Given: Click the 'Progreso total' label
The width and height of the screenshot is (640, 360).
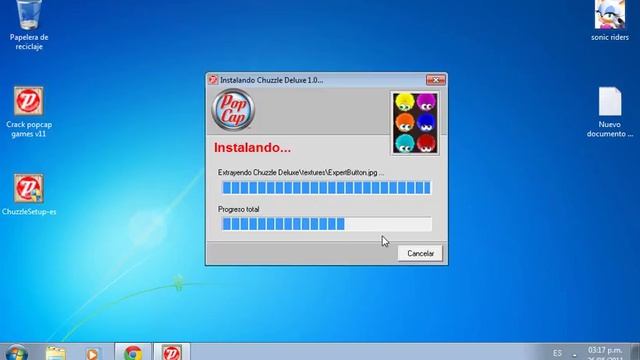Looking at the screenshot, I should tap(238, 209).
